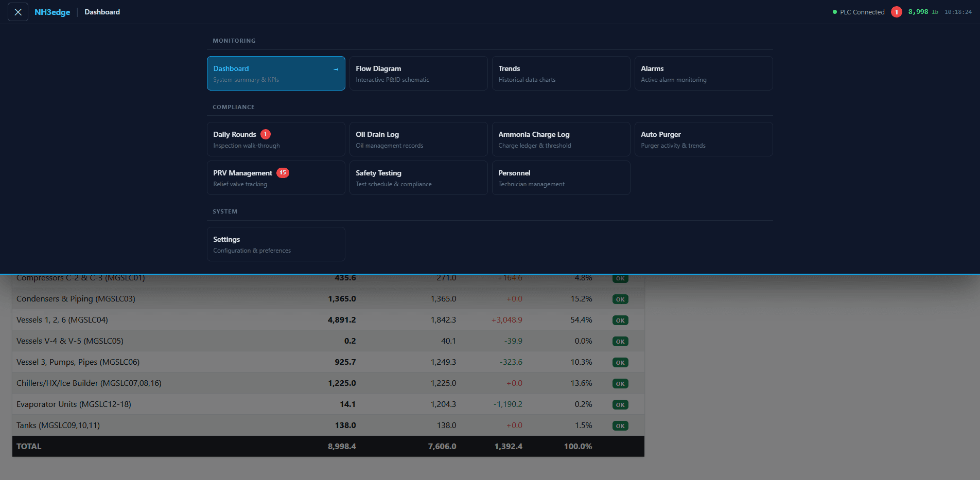This screenshot has width=980, height=480.
Task: Click the arrow icon on the active Dashboard card
Action: click(x=336, y=68)
